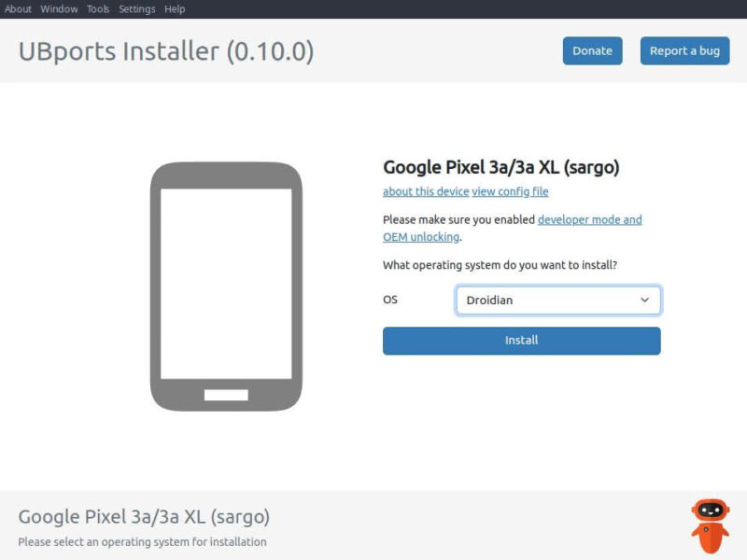This screenshot has width=747, height=560.
Task: Follow the 'about this device' link
Action: [x=426, y=192]
